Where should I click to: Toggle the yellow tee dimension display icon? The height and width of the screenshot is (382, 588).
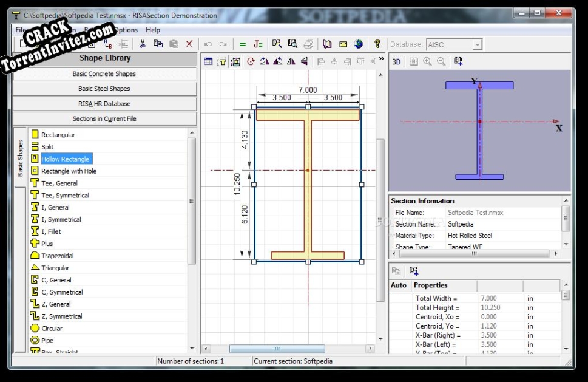click(x=221, y=61)
